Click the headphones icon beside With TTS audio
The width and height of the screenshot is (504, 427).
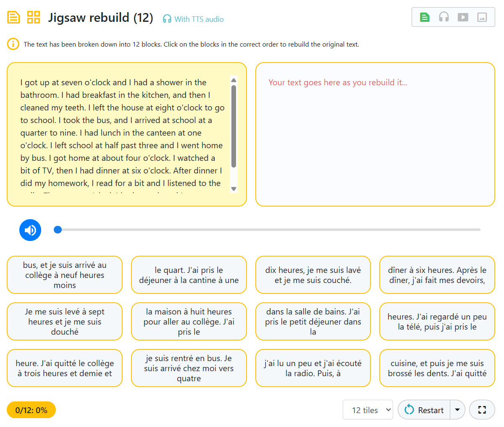click(x=167, y=19)
